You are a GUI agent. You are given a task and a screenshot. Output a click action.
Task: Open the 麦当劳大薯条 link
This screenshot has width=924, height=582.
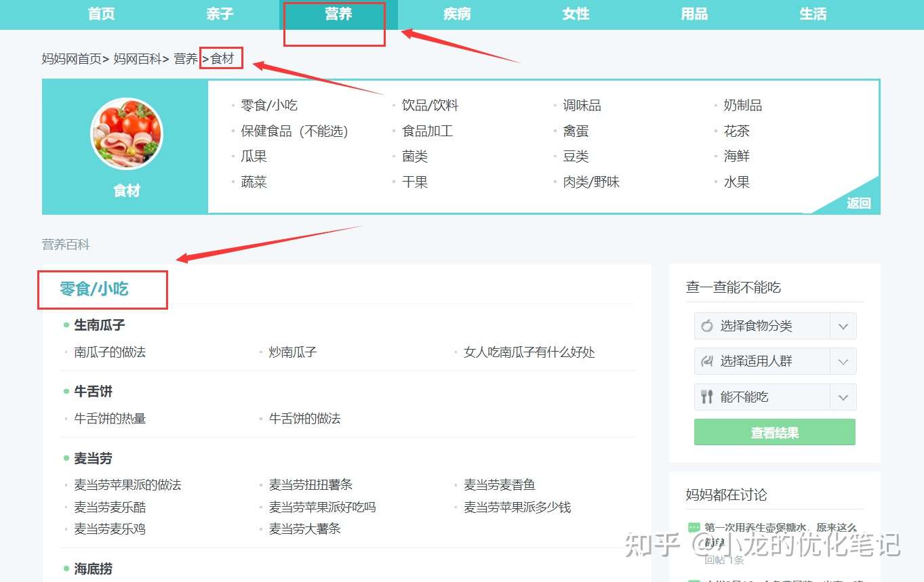[x=305, y=529]
